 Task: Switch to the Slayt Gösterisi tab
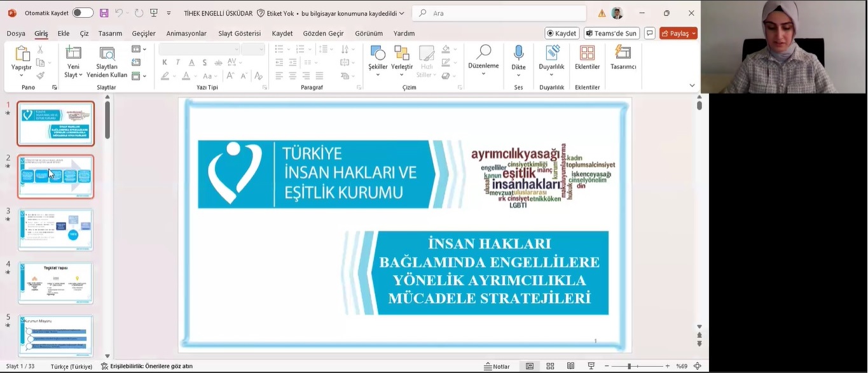239,33
